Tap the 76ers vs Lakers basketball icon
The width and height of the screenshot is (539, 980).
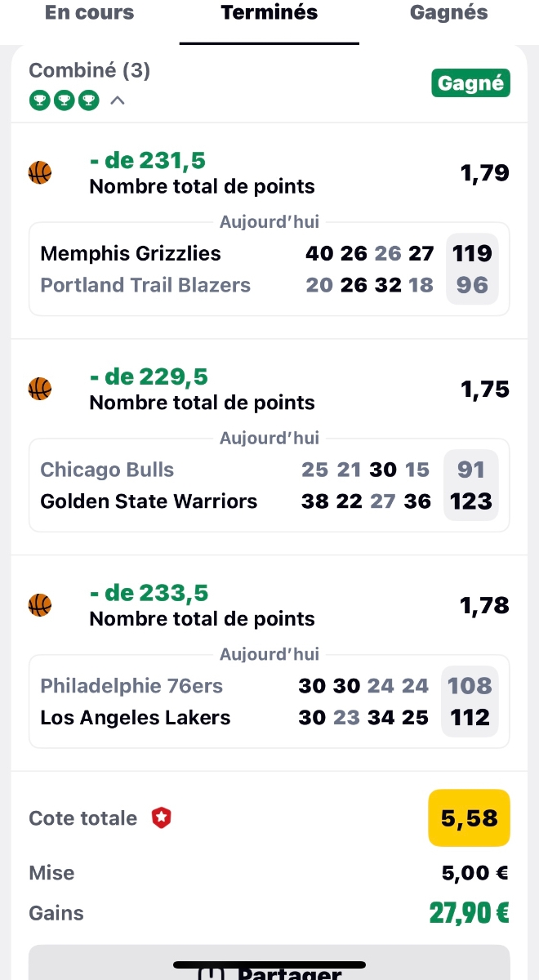click(x=40, y=605)
